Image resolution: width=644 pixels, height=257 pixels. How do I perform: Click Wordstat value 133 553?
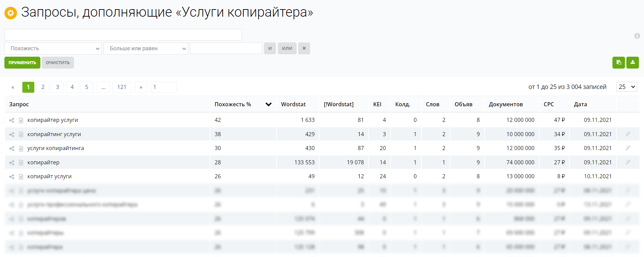point(304,162)
